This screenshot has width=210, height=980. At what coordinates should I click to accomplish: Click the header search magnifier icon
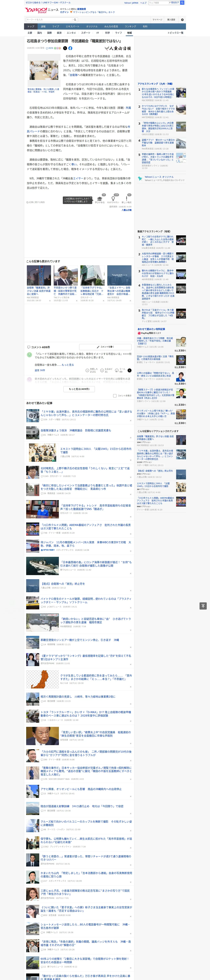75,19
